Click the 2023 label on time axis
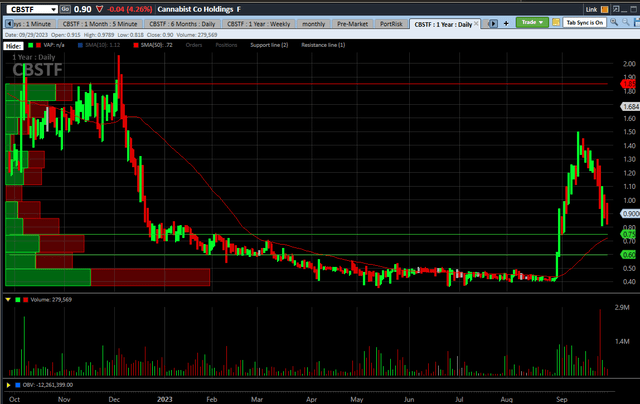The width and height of the screenshot is (640, 404). [164, 399]
